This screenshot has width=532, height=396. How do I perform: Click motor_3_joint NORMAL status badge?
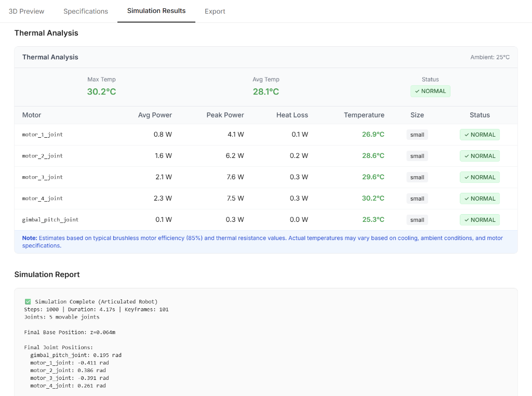point(480,177)
